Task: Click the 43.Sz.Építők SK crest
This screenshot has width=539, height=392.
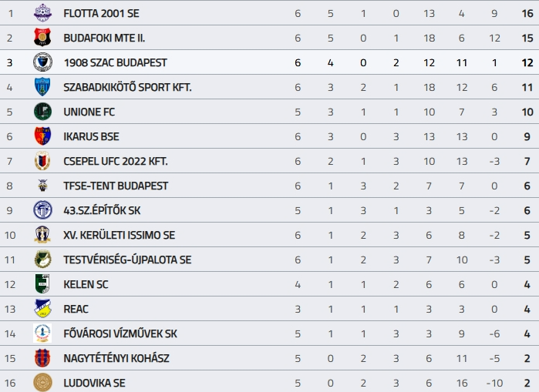Action: pyautogui.click(x=42, y=210)
